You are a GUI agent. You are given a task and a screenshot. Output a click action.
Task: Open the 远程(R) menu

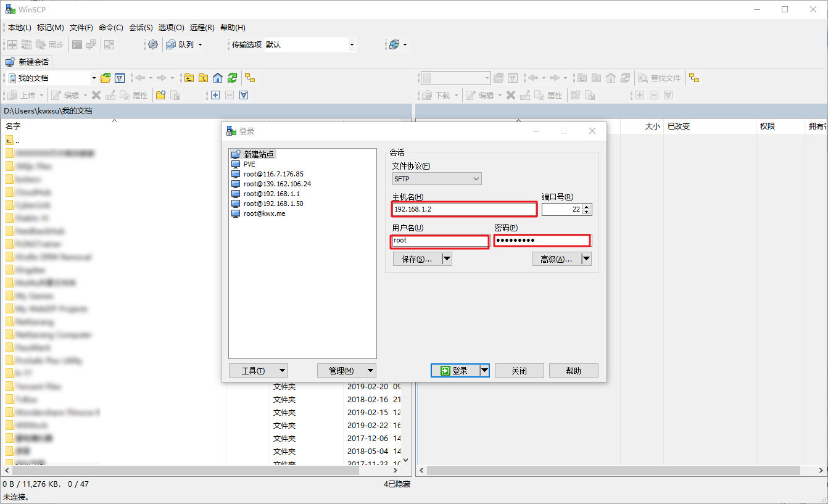(x=202, y=28)
